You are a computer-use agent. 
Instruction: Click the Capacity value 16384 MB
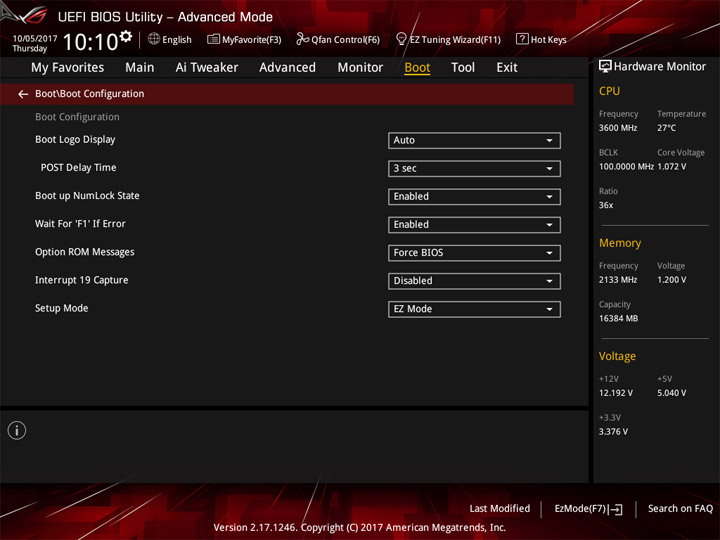point(619,318)
